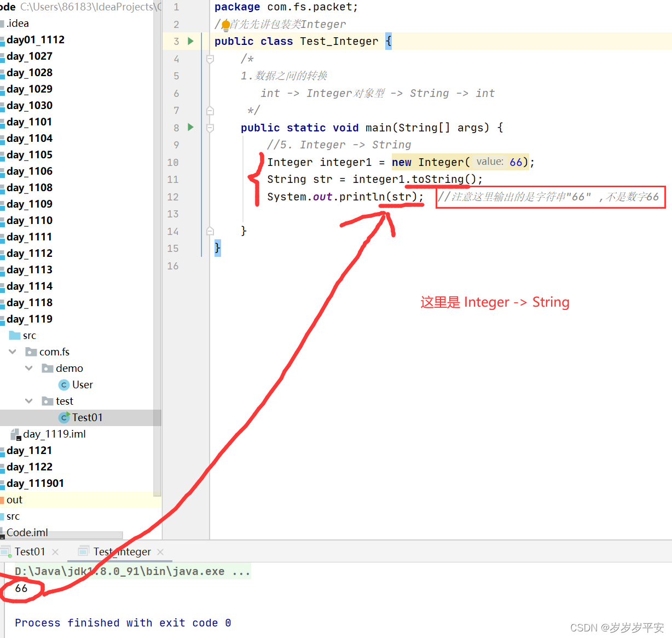This screenshot has width=672, height=638.
Task: Switch to the Test01 console tab
Action: [x=30, y=551]
